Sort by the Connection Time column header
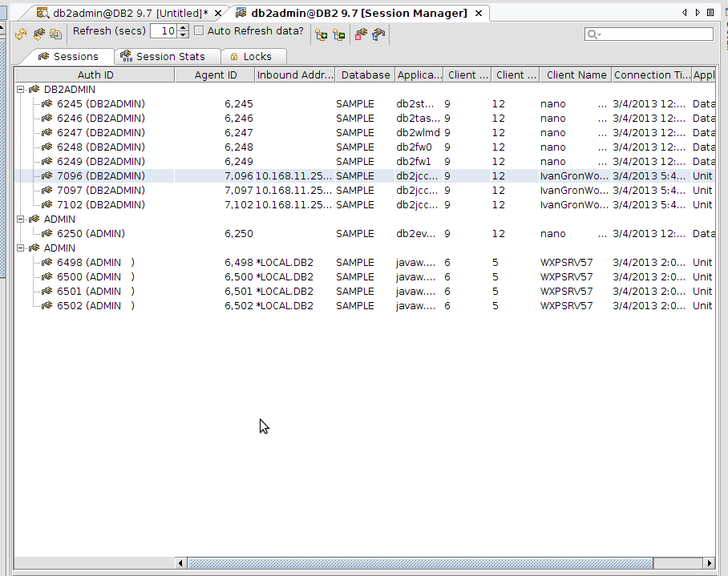 point(651,75)
